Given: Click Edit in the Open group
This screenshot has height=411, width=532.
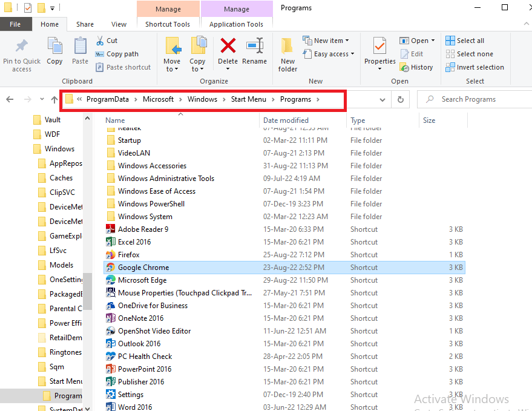Looking at the screenshot, I should pos(412,54).
